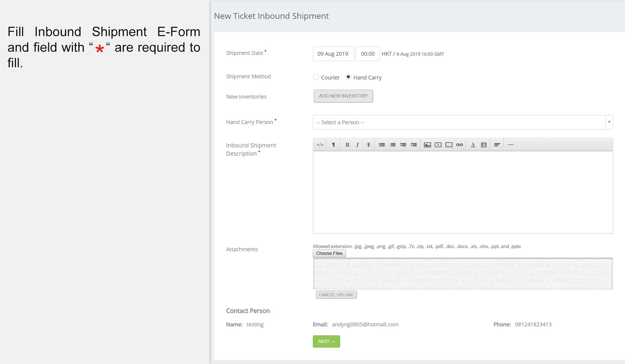Click the green NEXT button
625x364 pixels.
[x=326, y=342]
